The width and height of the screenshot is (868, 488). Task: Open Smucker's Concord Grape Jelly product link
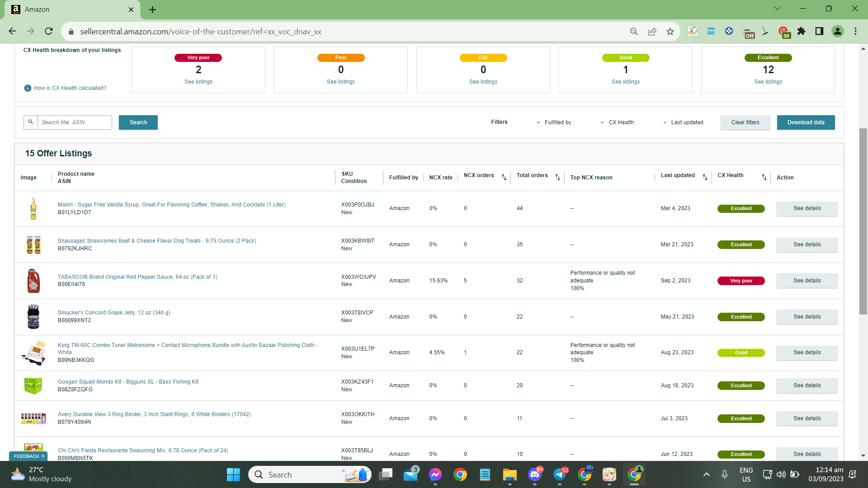pos(114,313)
